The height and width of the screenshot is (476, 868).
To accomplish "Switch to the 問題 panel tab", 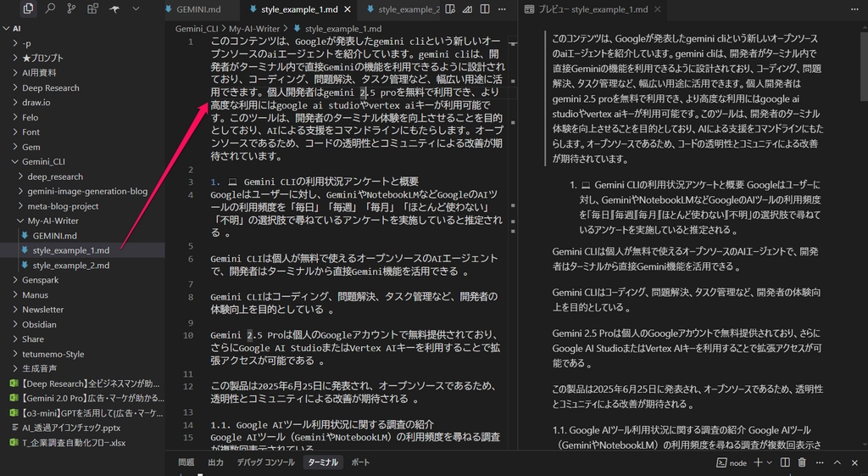I will pos(186,462).
